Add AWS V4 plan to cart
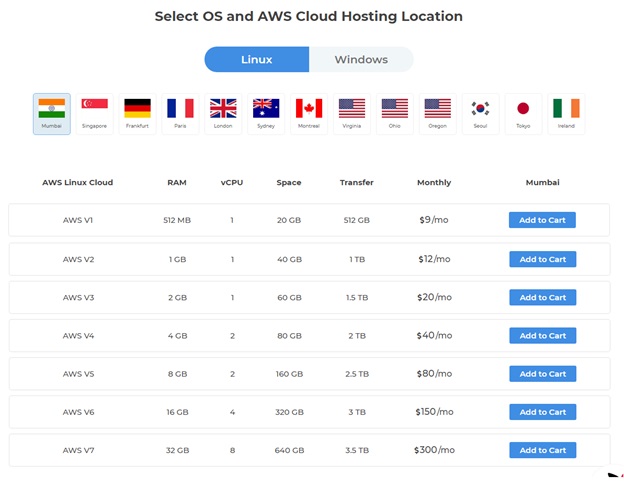The image size is (624, 487). click(542, 335)
